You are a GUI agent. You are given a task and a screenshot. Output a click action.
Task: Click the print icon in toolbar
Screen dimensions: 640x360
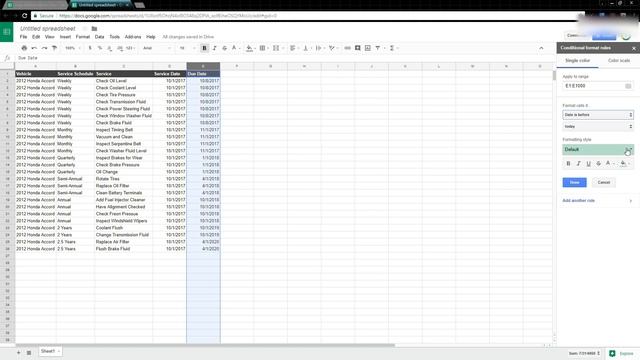(24, 48)
